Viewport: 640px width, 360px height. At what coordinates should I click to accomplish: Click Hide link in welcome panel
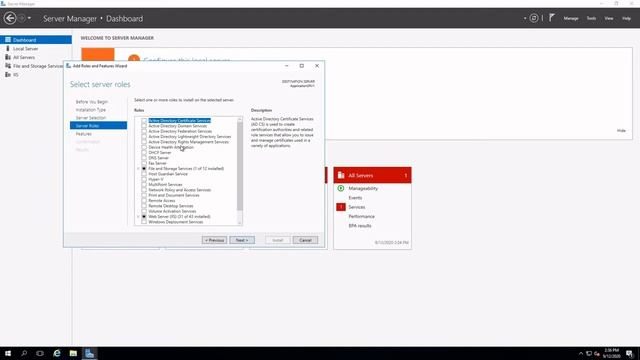click(x=621, y=131)
